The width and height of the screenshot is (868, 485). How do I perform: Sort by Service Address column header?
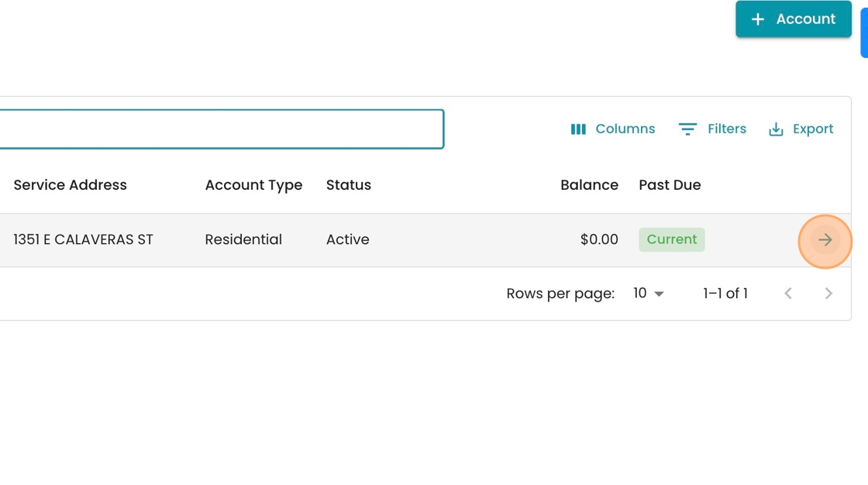(71, 185)
